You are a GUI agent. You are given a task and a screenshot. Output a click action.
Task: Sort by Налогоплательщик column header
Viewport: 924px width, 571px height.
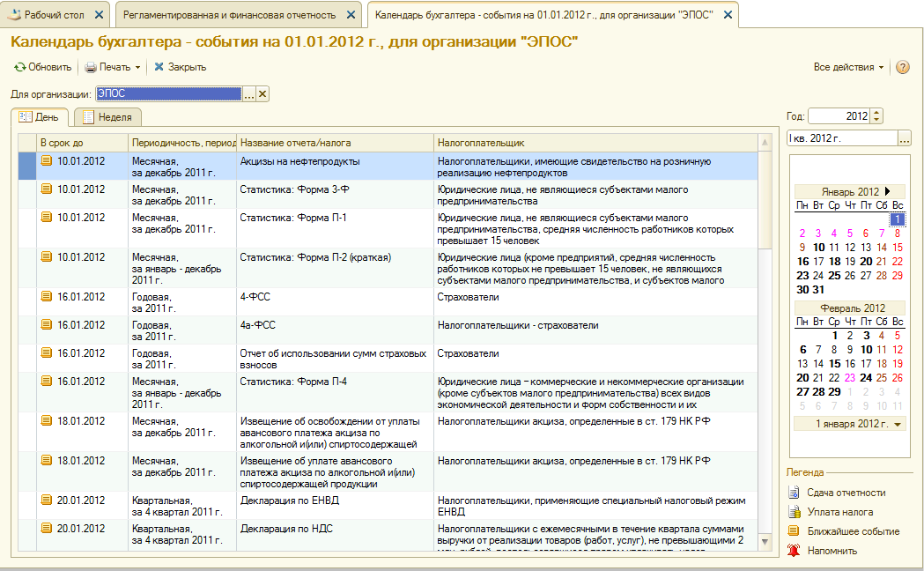595,143
